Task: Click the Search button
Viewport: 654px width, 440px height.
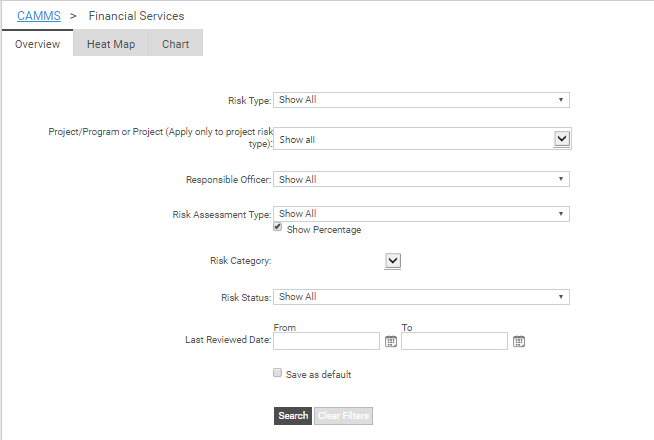Action: point(293,416)
